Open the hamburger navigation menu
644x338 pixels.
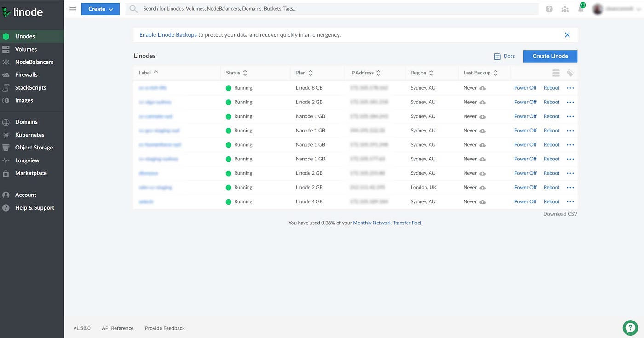73,9
